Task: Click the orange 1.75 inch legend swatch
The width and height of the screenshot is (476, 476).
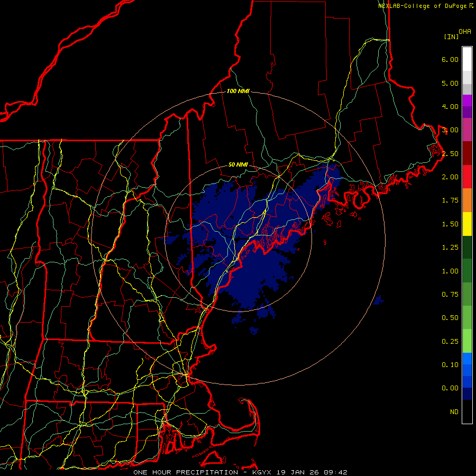Action: click(x=467, y=200)
